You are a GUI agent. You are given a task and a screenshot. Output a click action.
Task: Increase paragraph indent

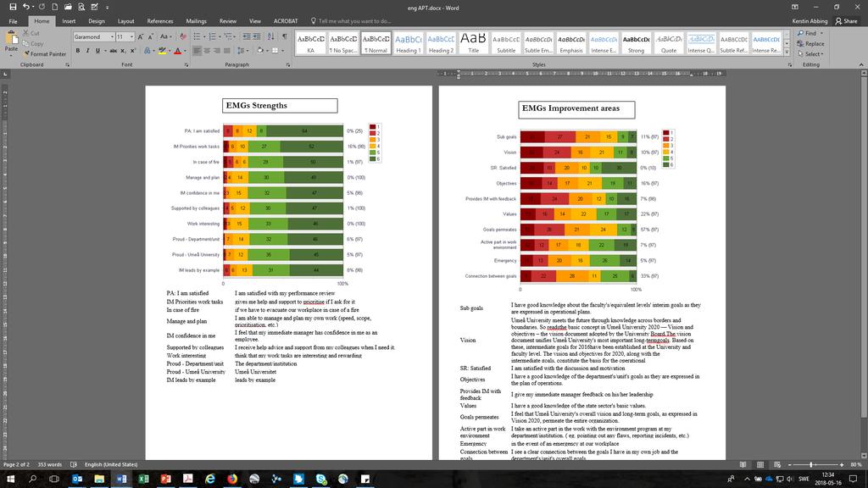click(257, 36)
